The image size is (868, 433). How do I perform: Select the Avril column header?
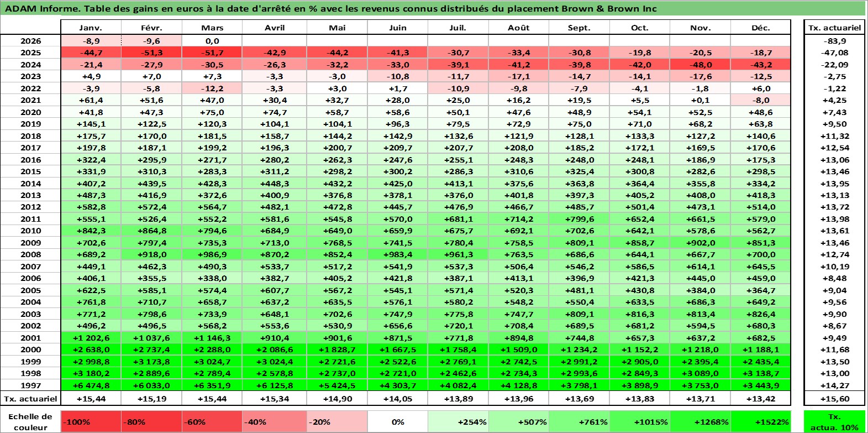(x=275, y=28)
